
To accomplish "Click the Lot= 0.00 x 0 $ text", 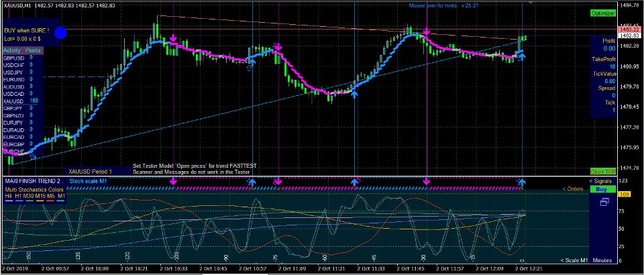I will (22, 39).
